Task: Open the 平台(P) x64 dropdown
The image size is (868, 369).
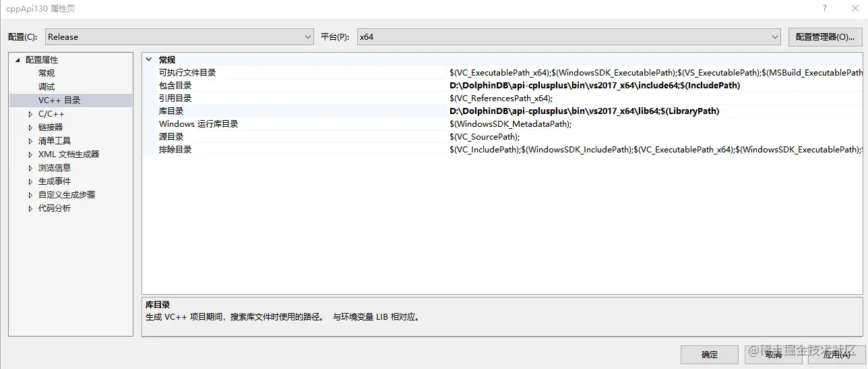Action: tap(568, 36)
